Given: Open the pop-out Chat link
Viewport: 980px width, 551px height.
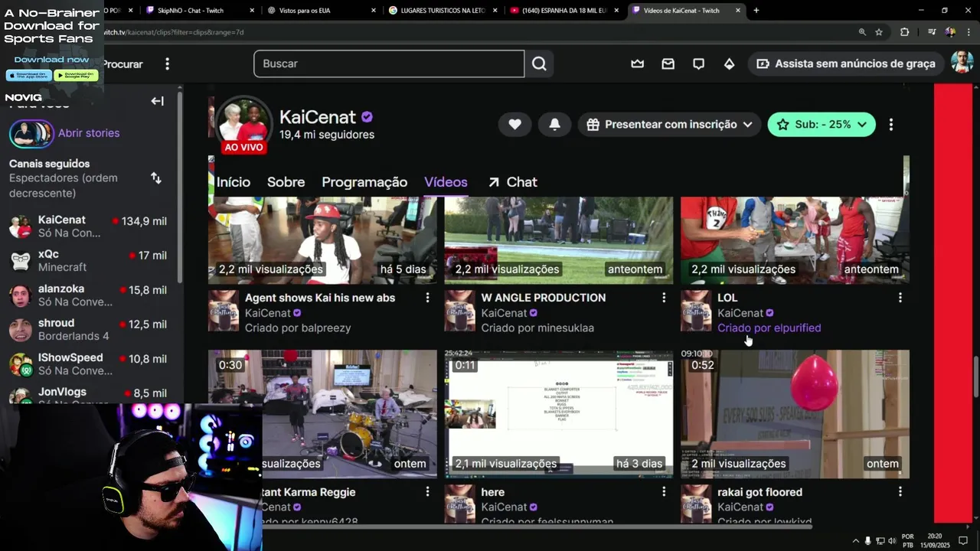Looking at the screenshot, I should 512,182.
